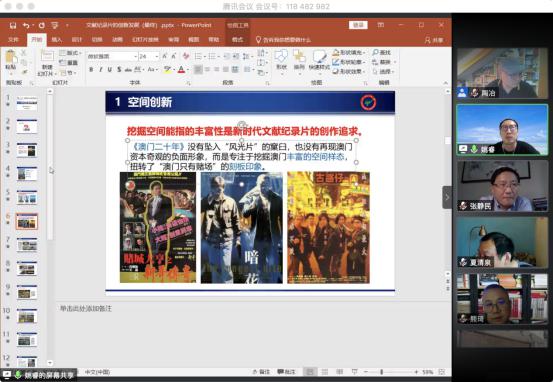The height and width of the screenshot is (382, 553).
Task: Open the font size 24 dropdown
Action: pos(157,56)
